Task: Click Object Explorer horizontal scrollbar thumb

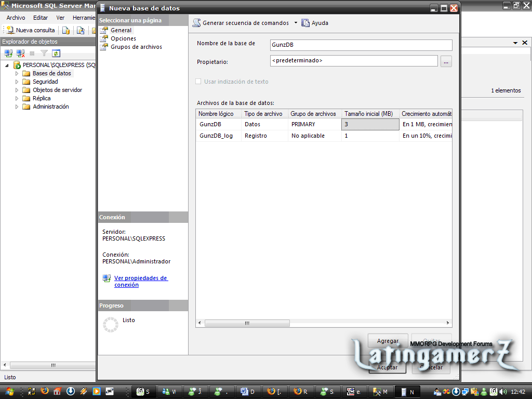Action: click(x=52, y=365)
